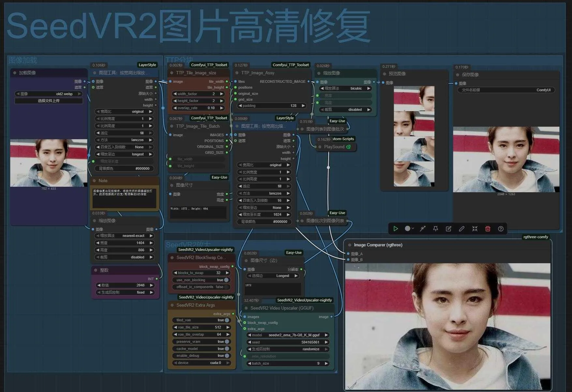Click the bypass/convert nodes icon in selection toolbar

423,229
